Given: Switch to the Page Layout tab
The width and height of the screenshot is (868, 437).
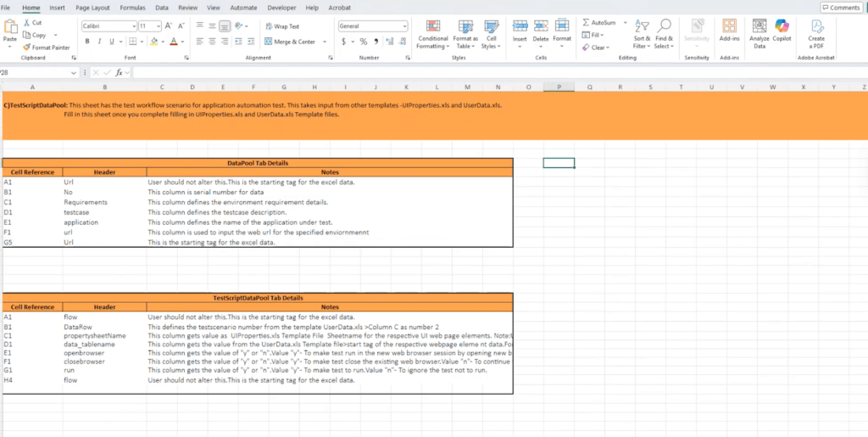Looking at the screenshot, I should click(92, 8).
